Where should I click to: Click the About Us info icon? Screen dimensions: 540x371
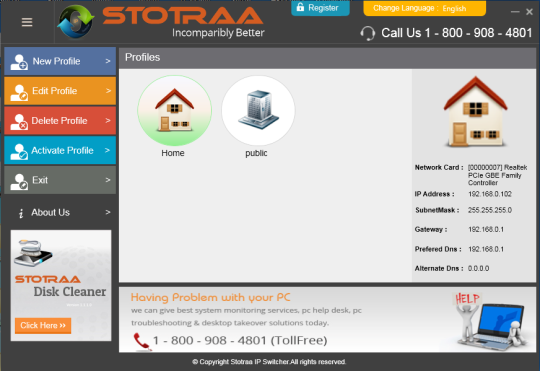[21, 213]
